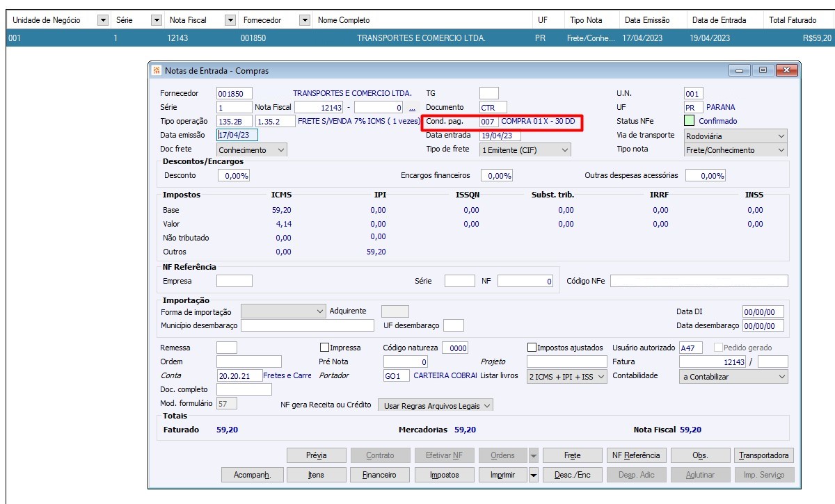Click the Data emissão date field
This screenshot has height=504, width=835.
237,136
